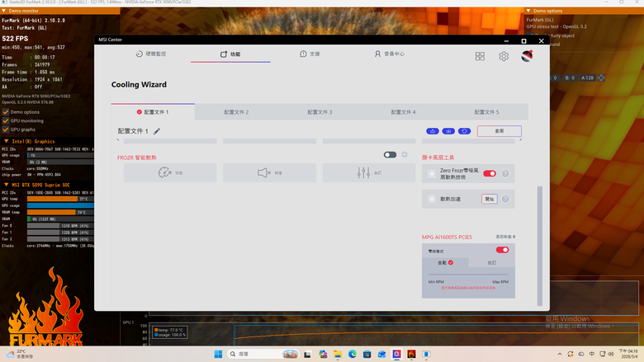Switch to FurMark taskbar icon

pyautogui.click(x=411, y=355)
